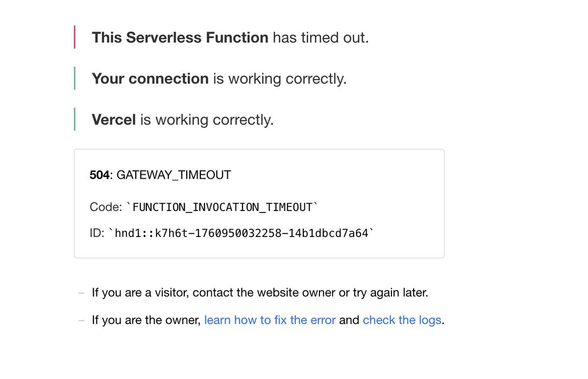Viewport: 588px width, 379px height.
Task: Select the FUNCTION_INVOCATION_TIMEOUT code string
Action: 222,208
